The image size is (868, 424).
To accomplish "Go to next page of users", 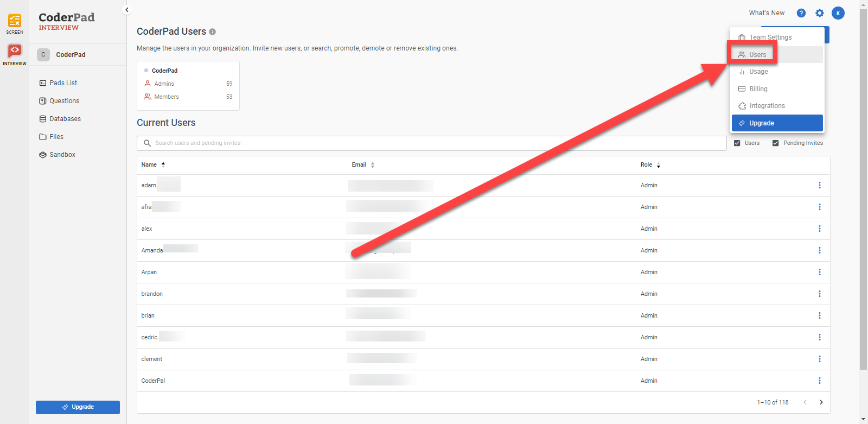I will pos(821,402).
